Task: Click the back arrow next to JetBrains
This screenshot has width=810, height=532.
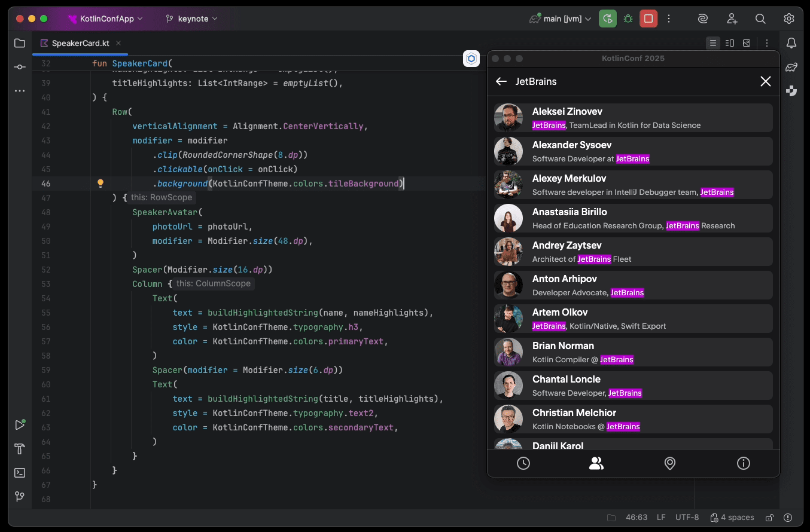Action: (x=501, y=82)
